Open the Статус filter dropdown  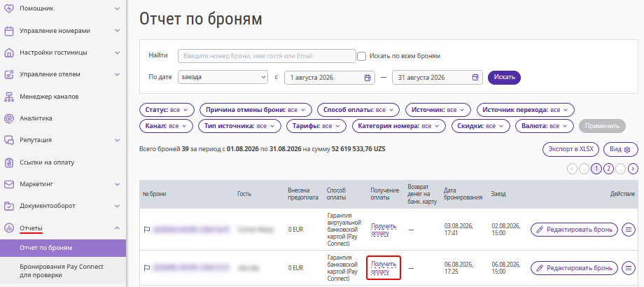click(x=166, y=110)
